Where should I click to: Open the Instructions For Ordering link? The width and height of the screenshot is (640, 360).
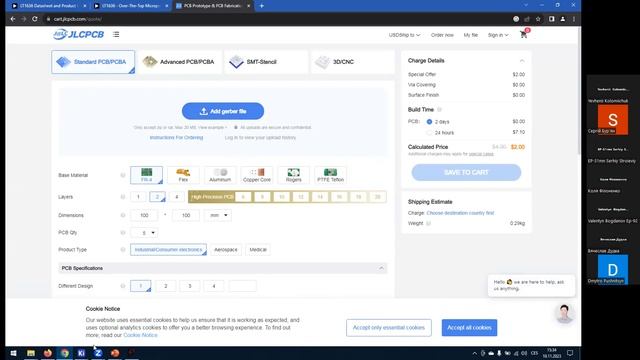(x=176, y=138)
